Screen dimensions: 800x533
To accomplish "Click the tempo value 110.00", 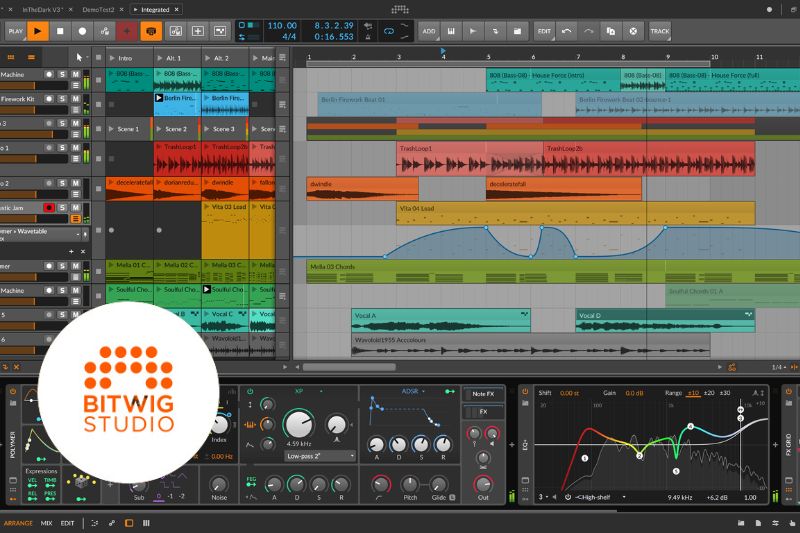I will [x=282, y=26].
